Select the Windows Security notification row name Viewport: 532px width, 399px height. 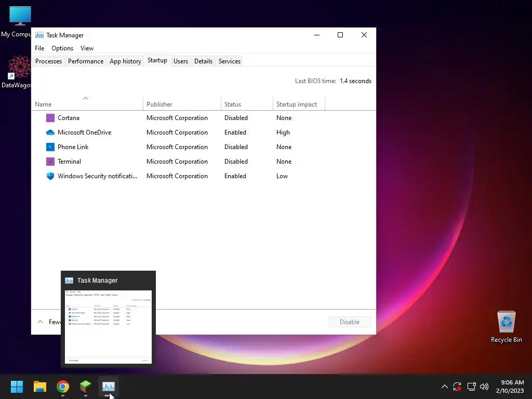[97, 176]
